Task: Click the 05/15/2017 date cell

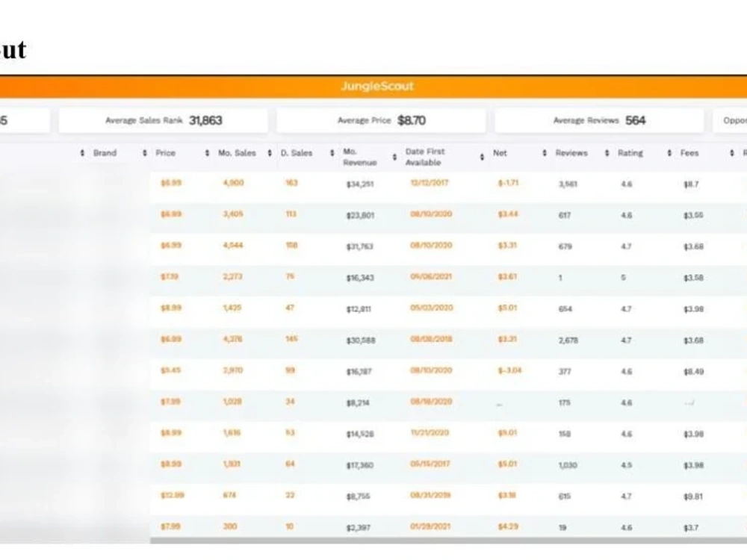Action: [x=430, y=464]
